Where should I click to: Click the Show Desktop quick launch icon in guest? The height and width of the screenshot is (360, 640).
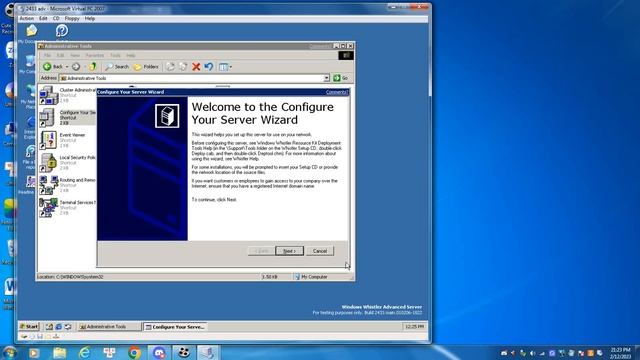49,327
